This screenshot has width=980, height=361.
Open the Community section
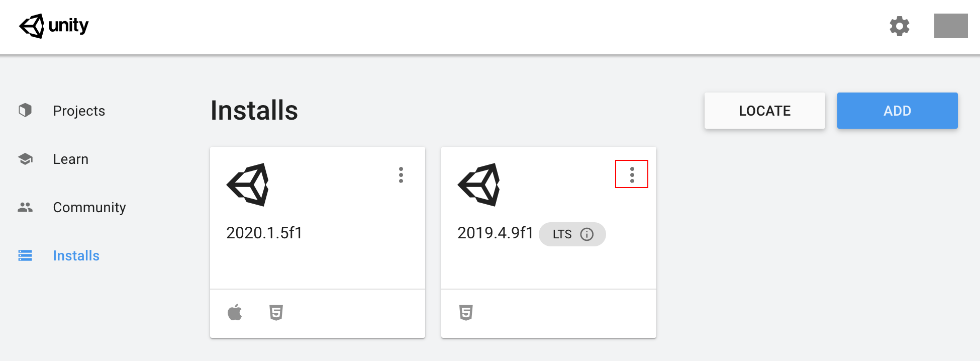pyautogui.click(x=89, y=207)
